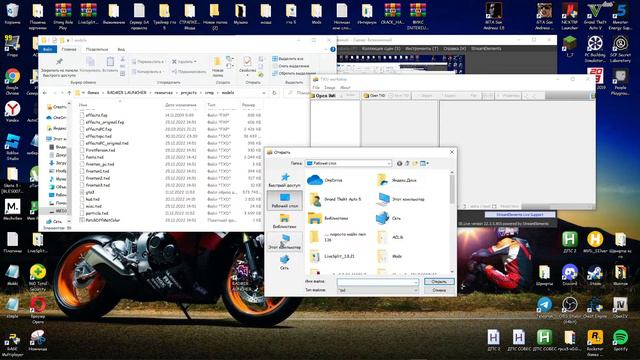Switch to the View ribbon tab in Explorer
Screen dimensions: 640x360
tap(121, 49)
